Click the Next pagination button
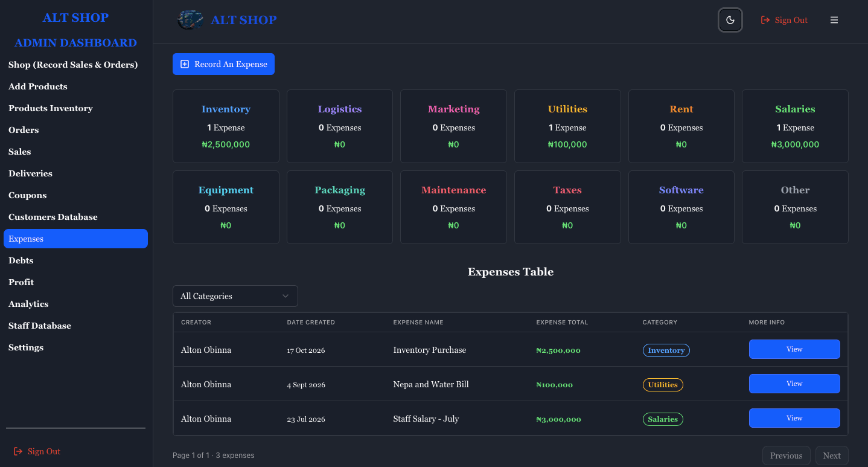868x467 pixels. point(832,456)
